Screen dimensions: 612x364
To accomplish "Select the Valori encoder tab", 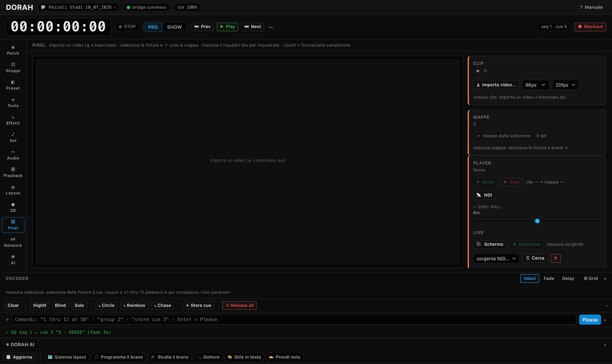I will tap(530, 279).
